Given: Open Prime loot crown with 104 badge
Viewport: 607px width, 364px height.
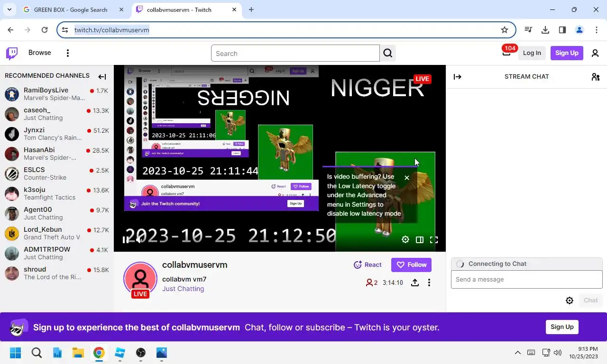Looking at the screenshot, I should coord(506,53).
